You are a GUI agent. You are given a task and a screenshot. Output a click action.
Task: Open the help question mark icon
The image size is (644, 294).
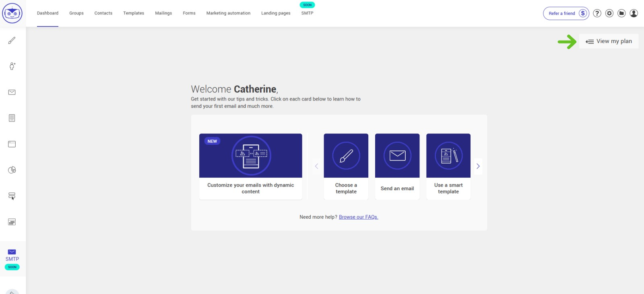(597, 13)
